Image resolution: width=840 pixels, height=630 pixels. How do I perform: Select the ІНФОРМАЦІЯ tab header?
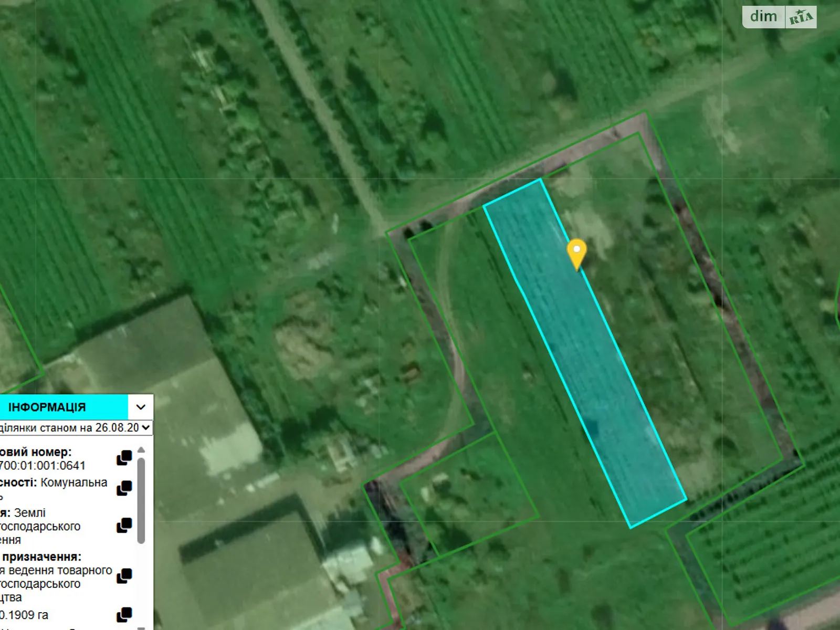click(47, 407)
